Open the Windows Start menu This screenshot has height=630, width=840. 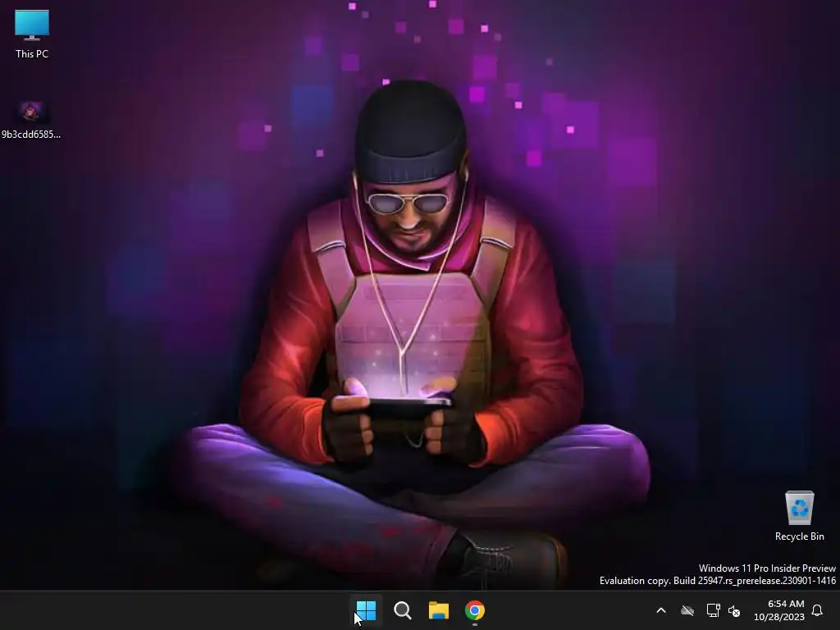[x=367, y=610]
